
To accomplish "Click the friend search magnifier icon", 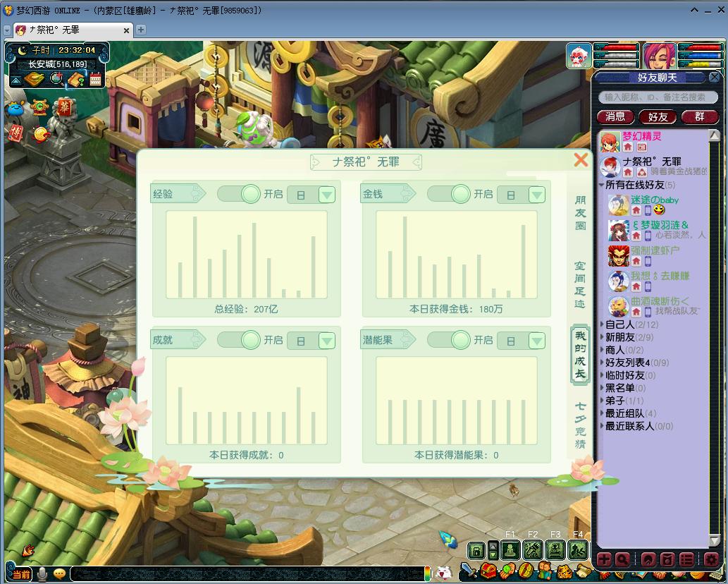I will point(622,560).
